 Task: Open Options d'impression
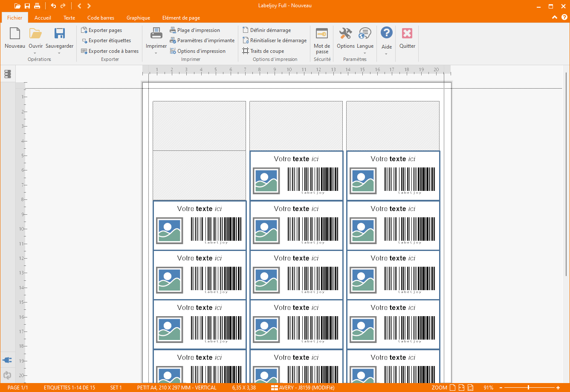pos(197,51)
